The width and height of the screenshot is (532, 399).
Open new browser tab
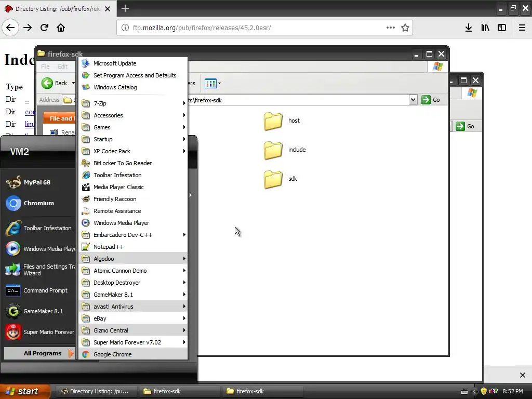(x=125, y=8)
